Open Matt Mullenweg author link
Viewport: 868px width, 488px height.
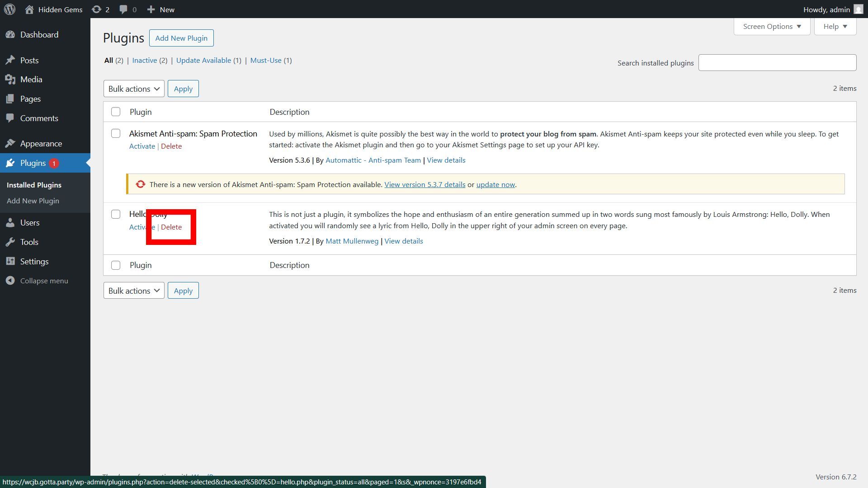(352, 241)
